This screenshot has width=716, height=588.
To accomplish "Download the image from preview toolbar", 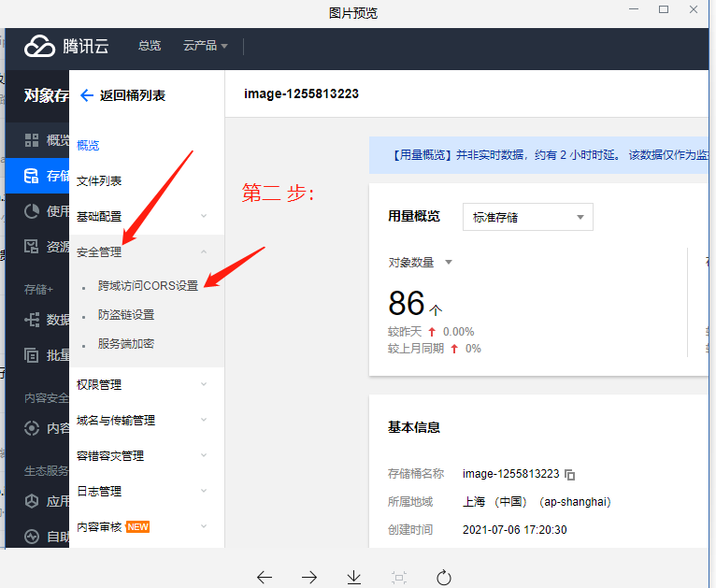I will click(x=354, y=577).
